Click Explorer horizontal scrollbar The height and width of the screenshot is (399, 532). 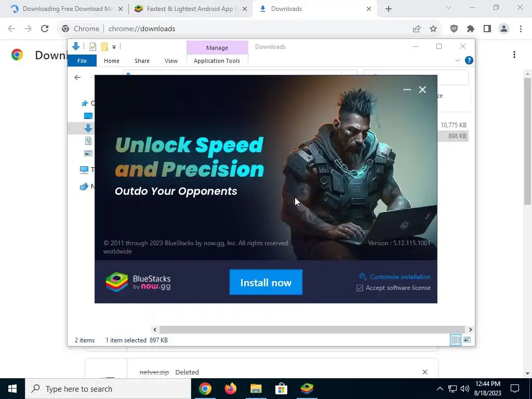pyautogui.click(x=312, y=329)
